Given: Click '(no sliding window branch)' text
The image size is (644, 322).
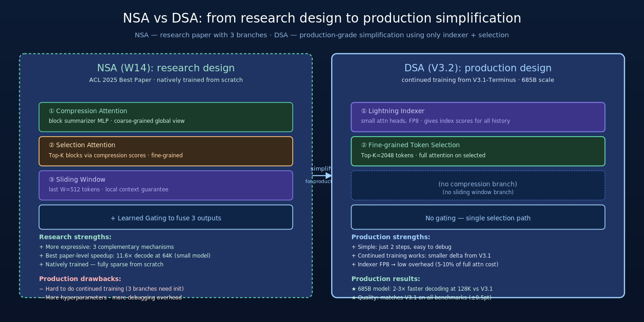Looking at the screenshot, I should point(478,192).
